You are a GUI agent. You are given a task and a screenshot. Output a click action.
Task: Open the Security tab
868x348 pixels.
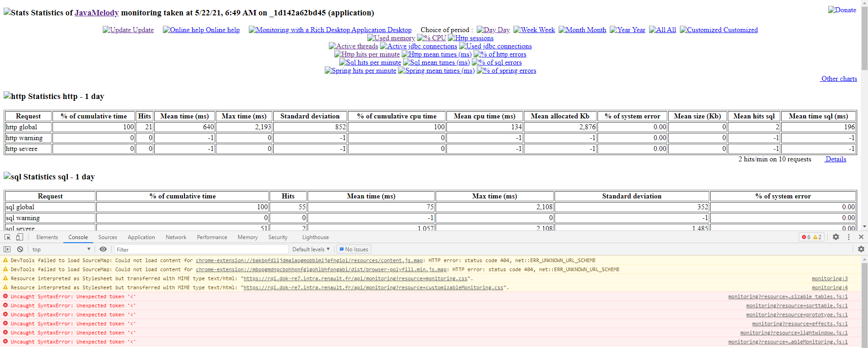(278, 237)
